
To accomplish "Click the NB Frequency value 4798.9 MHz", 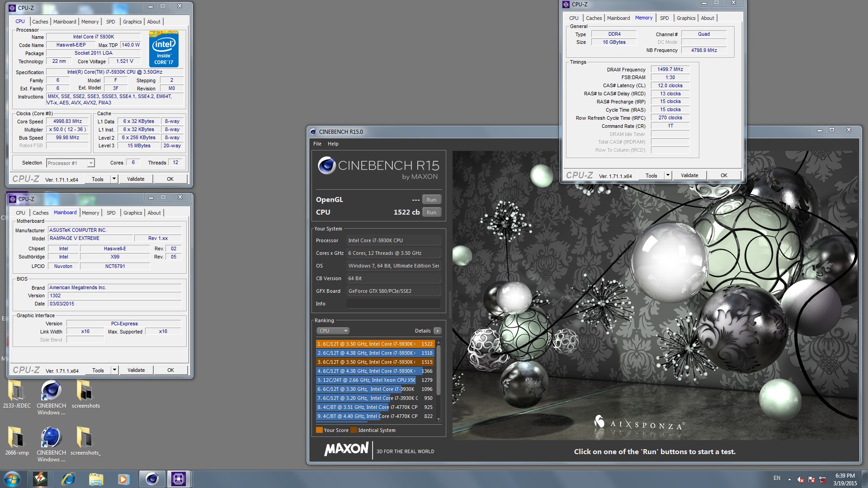I will 704,50.
